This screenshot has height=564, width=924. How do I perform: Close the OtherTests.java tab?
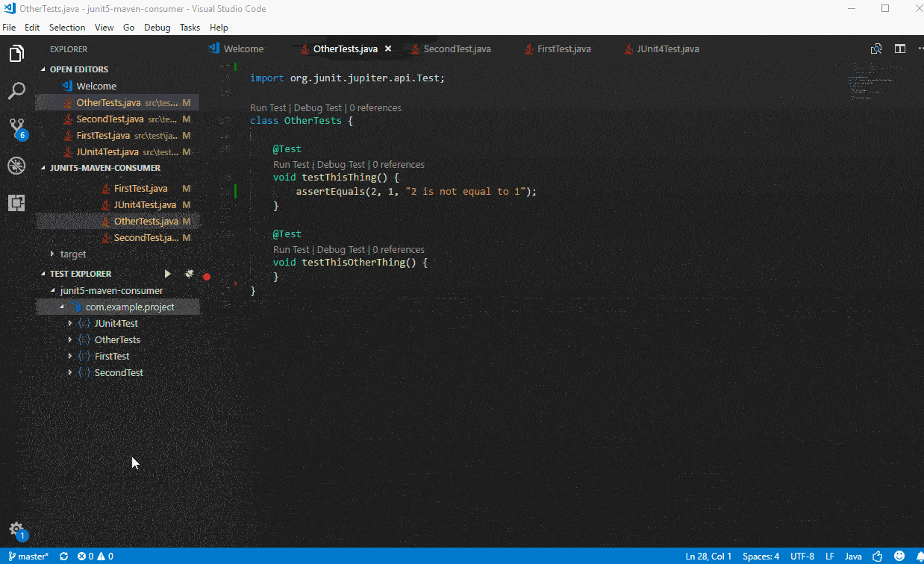click(x=388, y=49)
